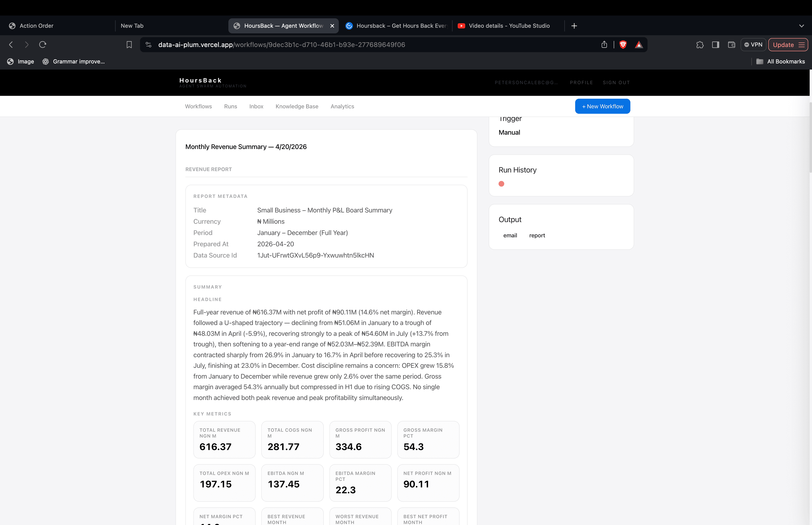812x525 pixels.
Task: Open All Bookmarks folder
Action: click(x=780, y=61)
